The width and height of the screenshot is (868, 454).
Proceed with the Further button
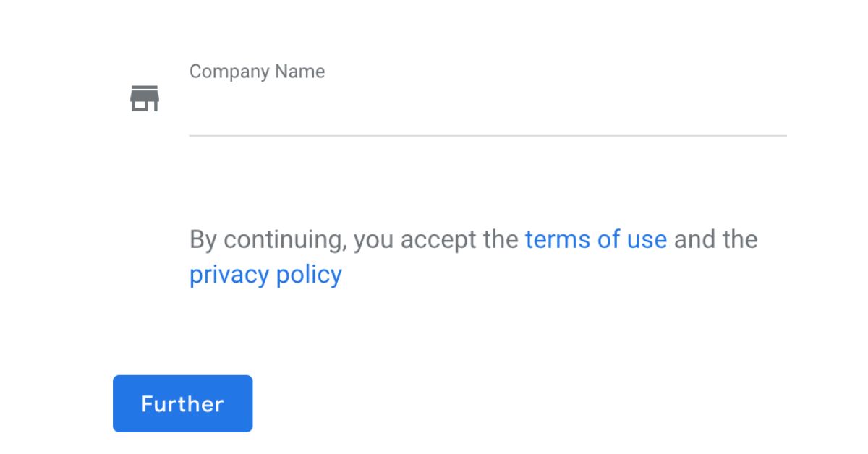182,403
